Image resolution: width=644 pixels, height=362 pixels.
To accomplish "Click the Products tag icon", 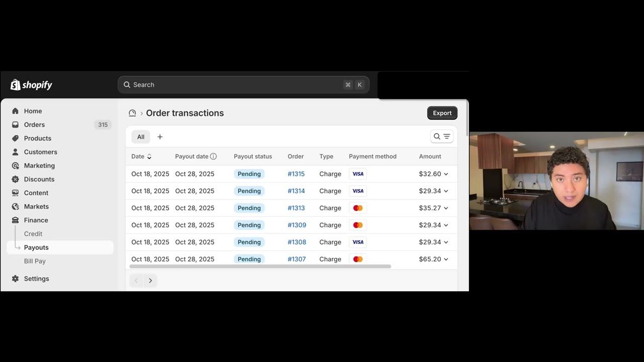I will 15,138.
